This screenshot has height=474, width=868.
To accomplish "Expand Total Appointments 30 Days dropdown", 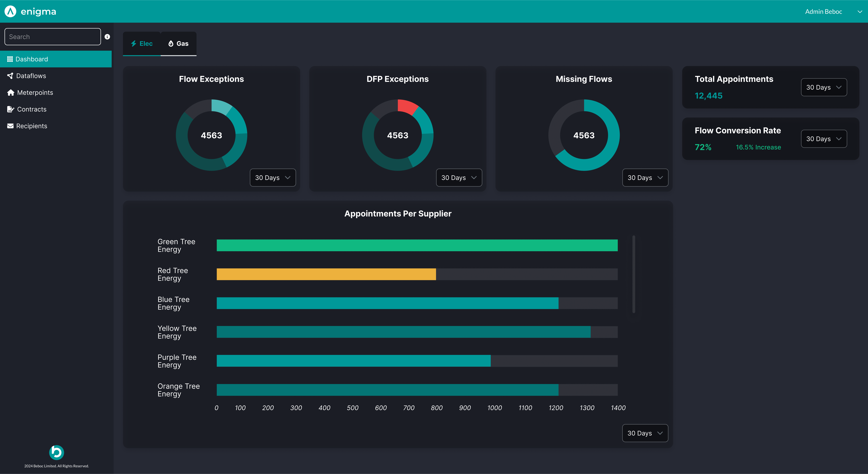I will click(x=824, y=87).
